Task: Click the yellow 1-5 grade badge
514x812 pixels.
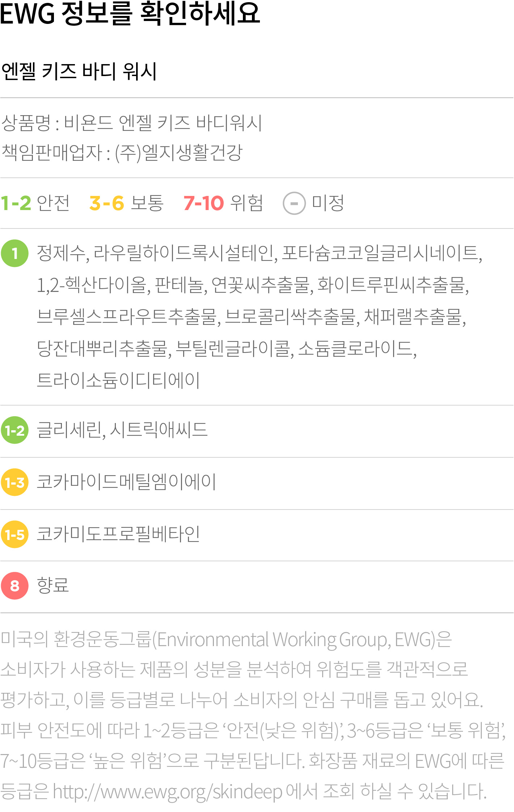Action: point(15,535)
